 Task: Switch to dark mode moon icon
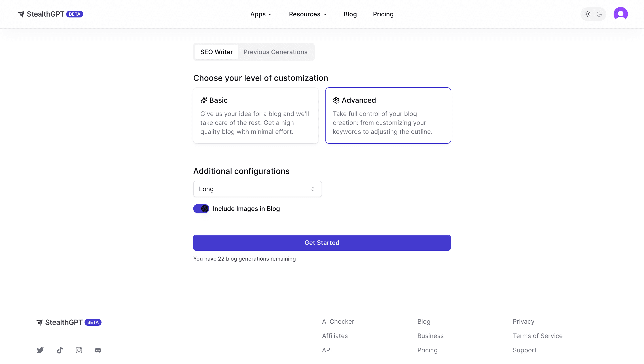tap(599, 14)
